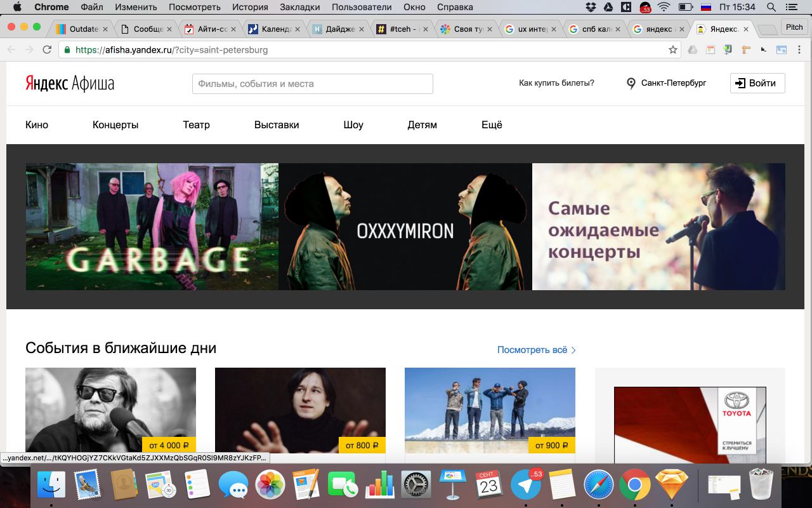Open Chrome's three-dot menu
This screenshot has height=508, width=812.
pyautogui.click(x=799, y=50)
